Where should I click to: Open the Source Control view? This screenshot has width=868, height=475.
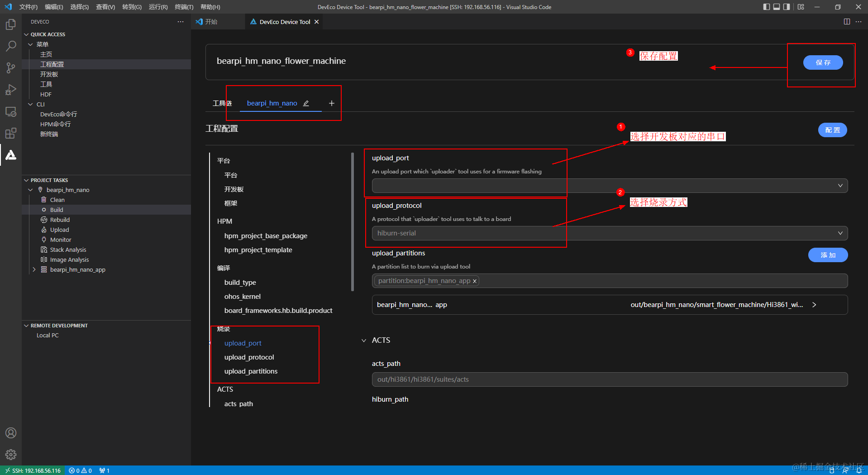11,68
